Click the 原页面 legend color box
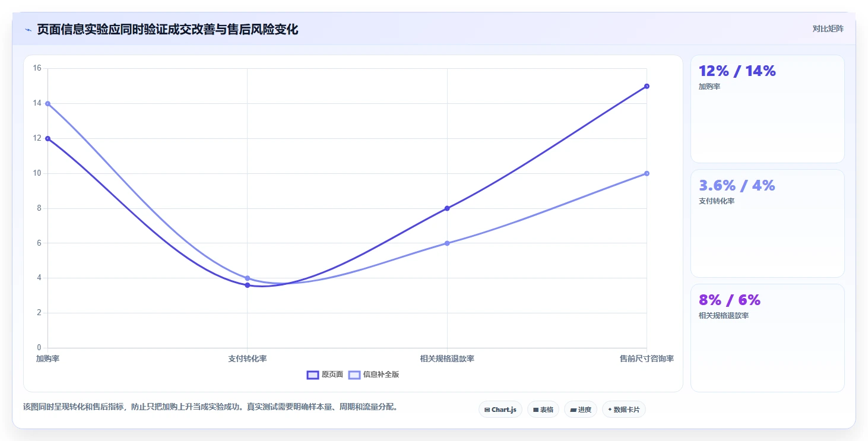Screen dimensions: 868x441 [x=313, y=375]
